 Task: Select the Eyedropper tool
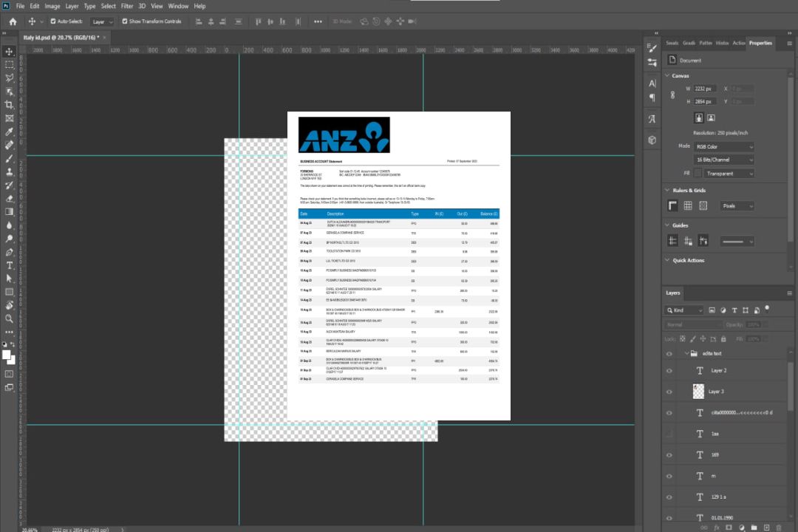click(9, 132)
